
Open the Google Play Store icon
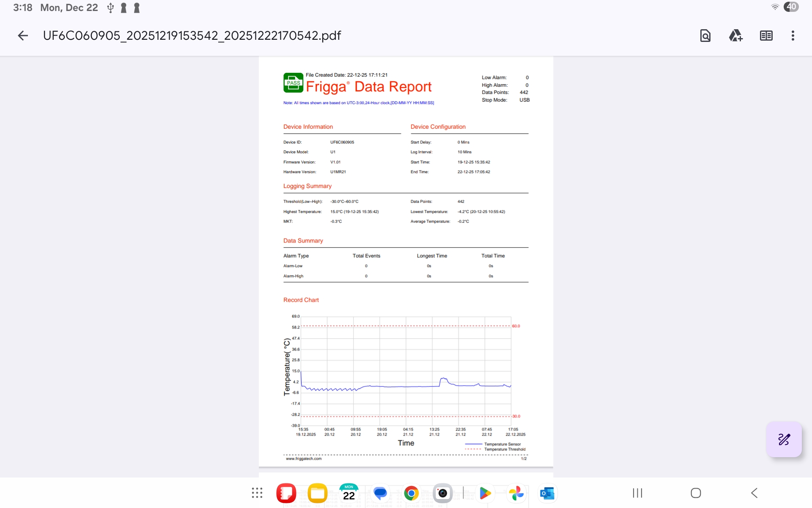(485, 493)
